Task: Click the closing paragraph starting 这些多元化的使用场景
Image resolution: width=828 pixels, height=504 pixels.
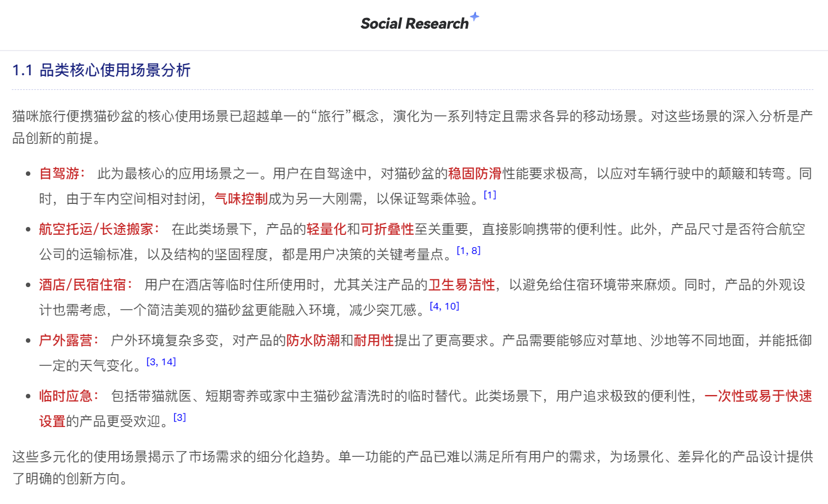Action: 413,467
